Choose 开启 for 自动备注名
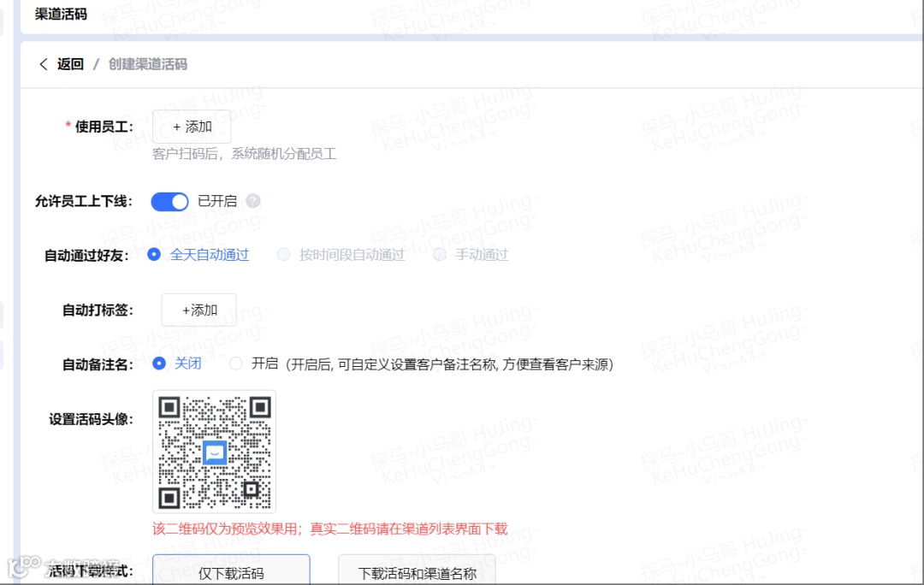924x585 pixels. coord(236,363)
